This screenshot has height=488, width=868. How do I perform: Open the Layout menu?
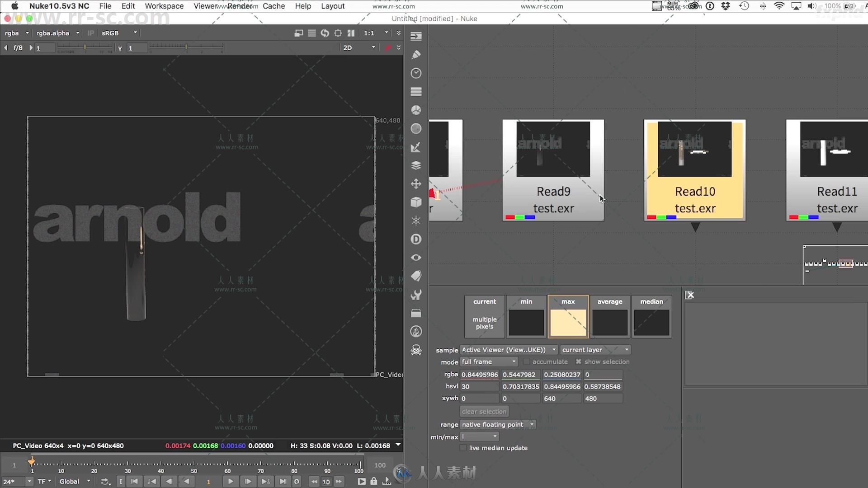pos(333,6)
